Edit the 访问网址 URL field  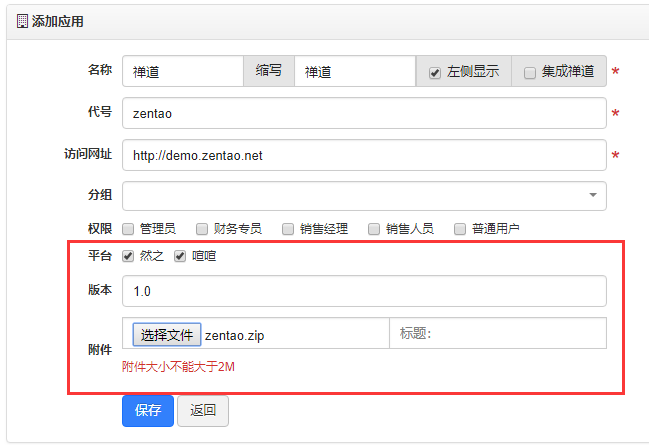[x=364, y=156]
